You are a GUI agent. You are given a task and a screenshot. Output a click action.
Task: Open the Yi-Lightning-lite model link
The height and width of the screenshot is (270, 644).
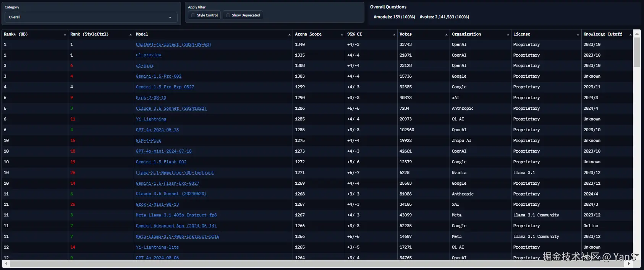[x=157, y=247]
